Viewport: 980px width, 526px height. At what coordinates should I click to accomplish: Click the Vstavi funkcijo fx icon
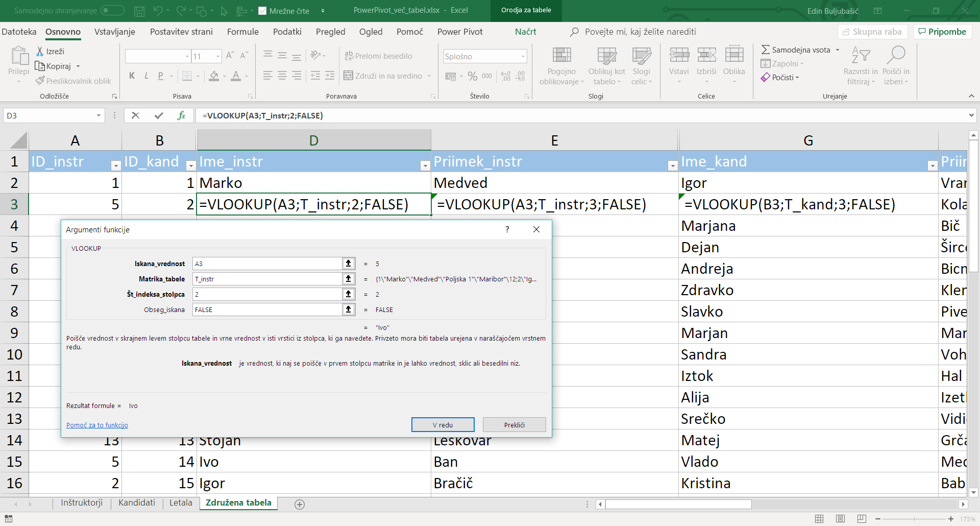181,115
